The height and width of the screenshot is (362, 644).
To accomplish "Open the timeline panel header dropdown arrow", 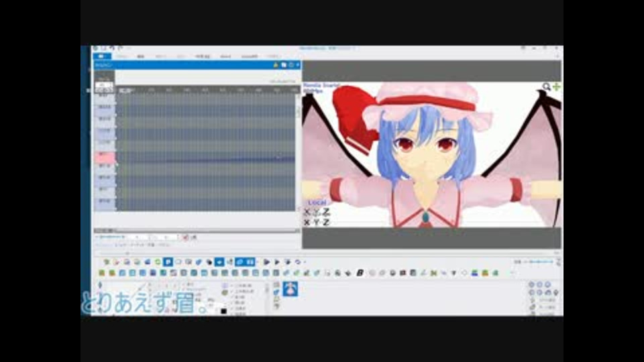I will tap(298, 65).
